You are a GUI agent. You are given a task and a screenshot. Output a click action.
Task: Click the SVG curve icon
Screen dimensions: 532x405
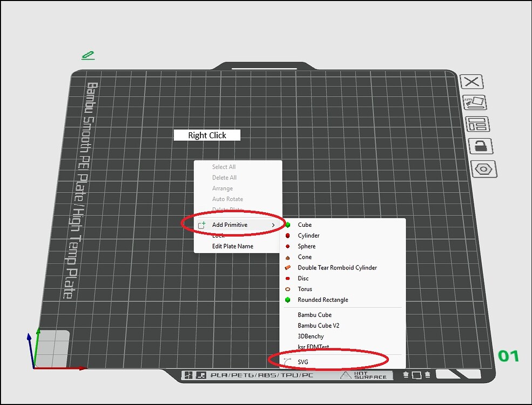(287, 361)
